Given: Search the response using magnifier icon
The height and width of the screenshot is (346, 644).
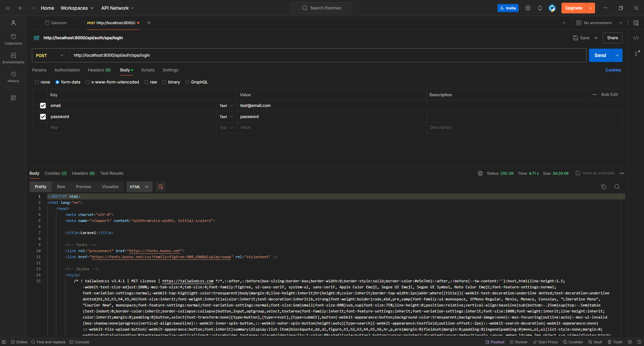Looking at the screenshot, I should (x=617, y=187).
